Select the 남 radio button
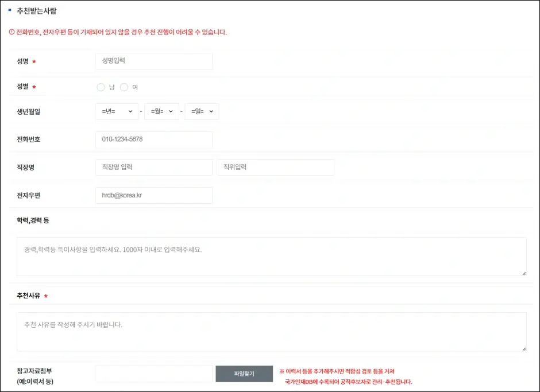The image size is (540, 392). pos(101,87)
